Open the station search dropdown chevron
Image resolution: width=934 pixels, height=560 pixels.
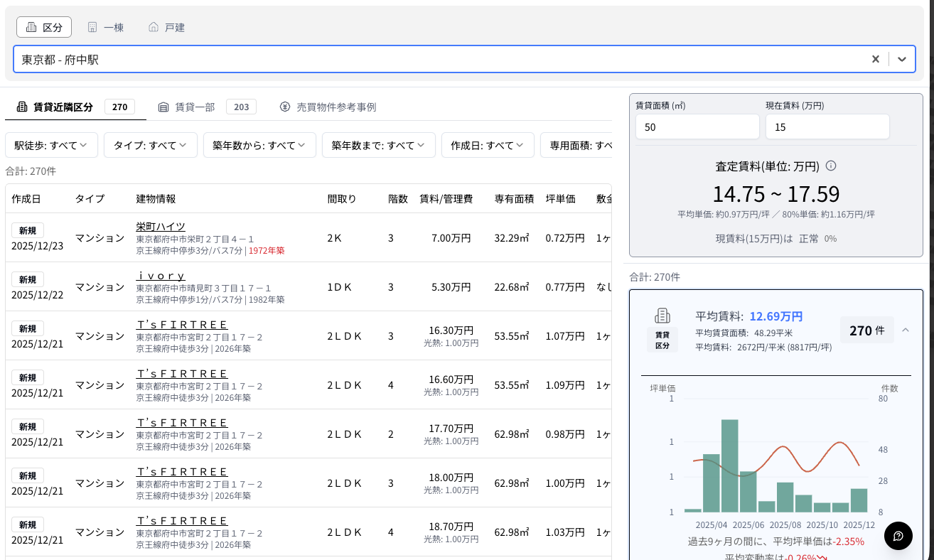click(901, 59)
